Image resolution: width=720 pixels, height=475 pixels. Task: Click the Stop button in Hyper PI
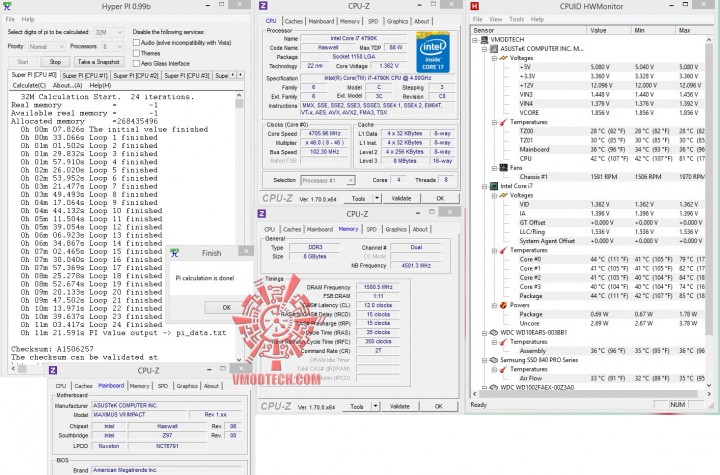55,62
